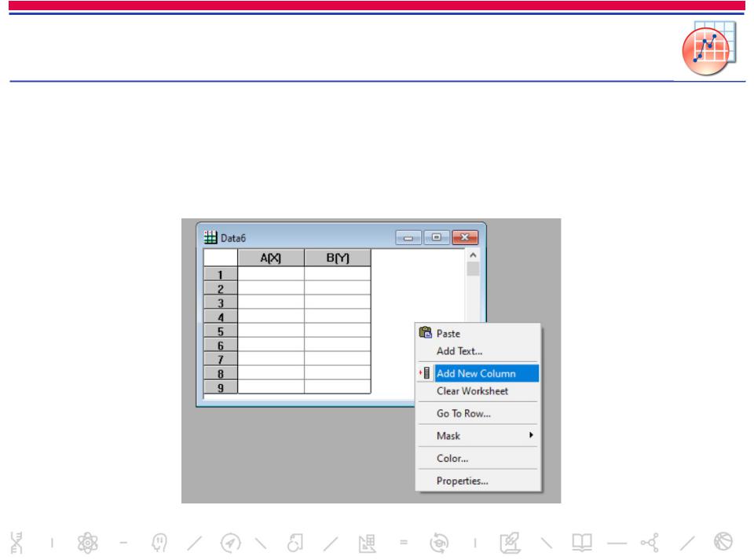
Task: Click the atom footer icon
Action: pos(88,543)
